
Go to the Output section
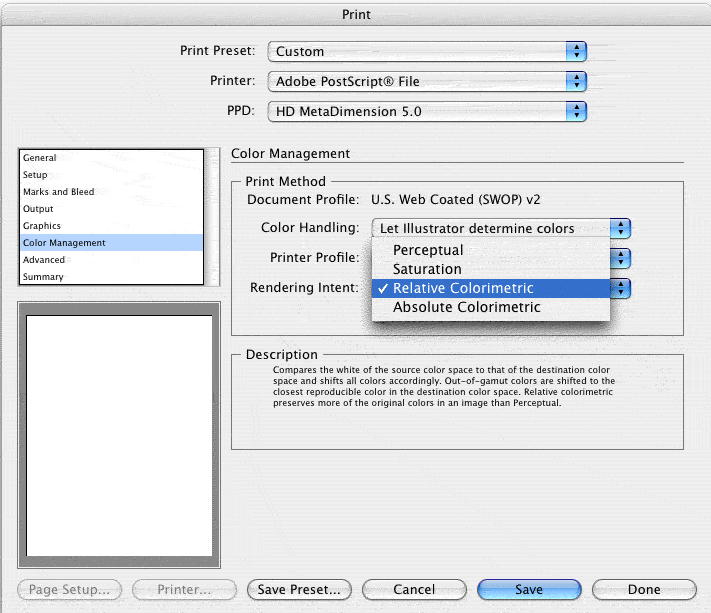pyautogui.click(x=111, y=209)
